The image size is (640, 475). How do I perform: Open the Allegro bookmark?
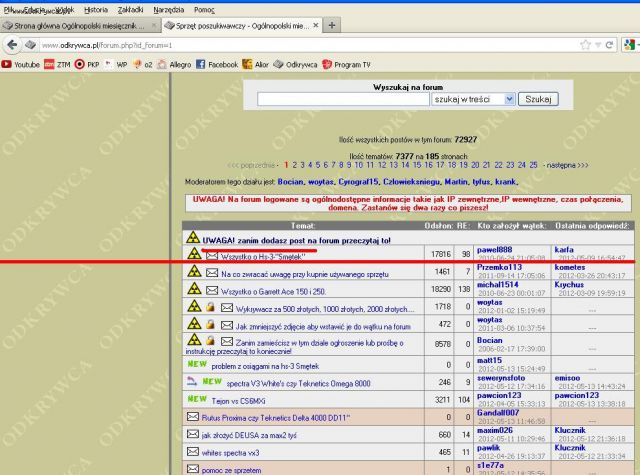pos(174,64)
